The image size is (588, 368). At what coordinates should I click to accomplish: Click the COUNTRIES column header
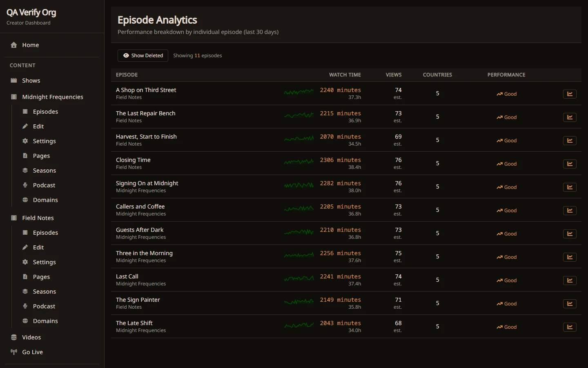click(437, 75)
